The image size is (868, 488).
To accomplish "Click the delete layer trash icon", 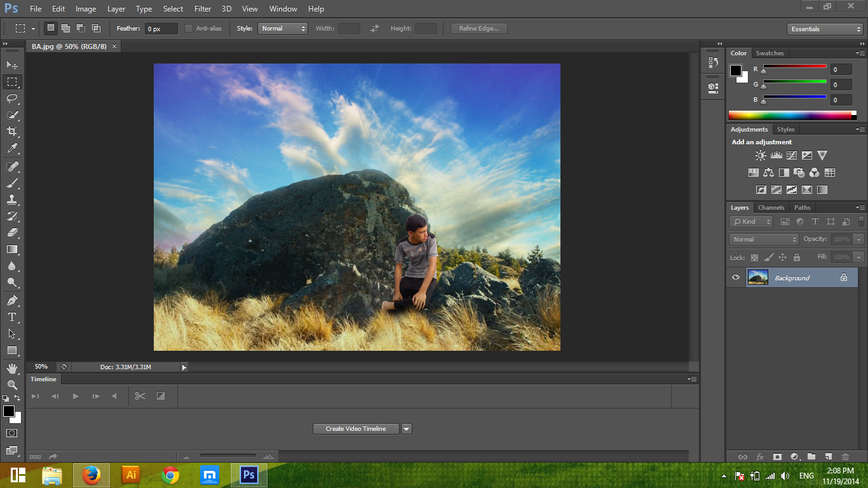I will pos(845,456).
